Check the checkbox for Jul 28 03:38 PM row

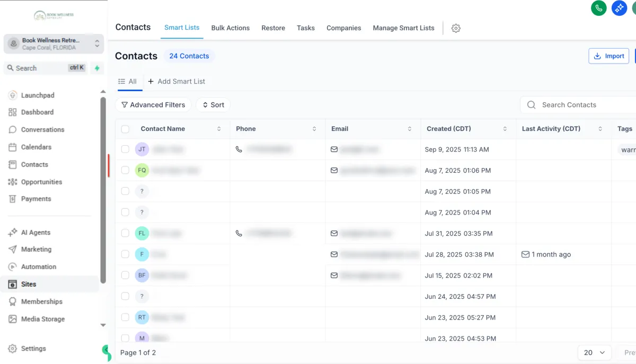click(x=125, y=254)
